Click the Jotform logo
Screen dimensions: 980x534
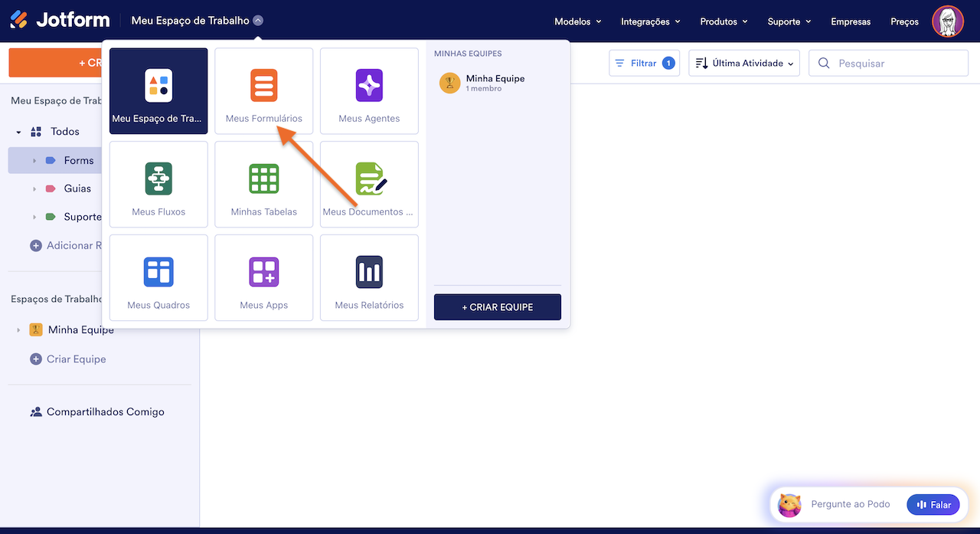[x=60, y=21]
